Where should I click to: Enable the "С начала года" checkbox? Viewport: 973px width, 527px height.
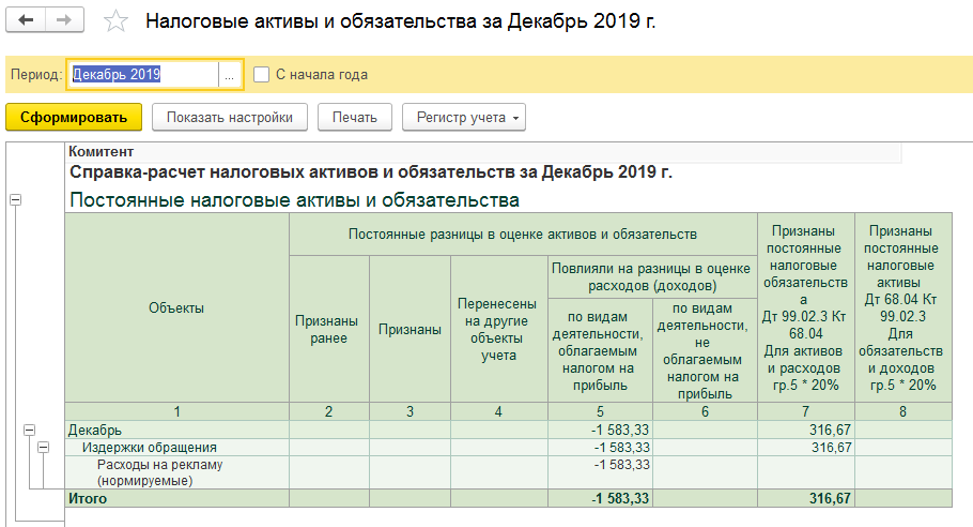pyautogui.click(x=261, y=74)
